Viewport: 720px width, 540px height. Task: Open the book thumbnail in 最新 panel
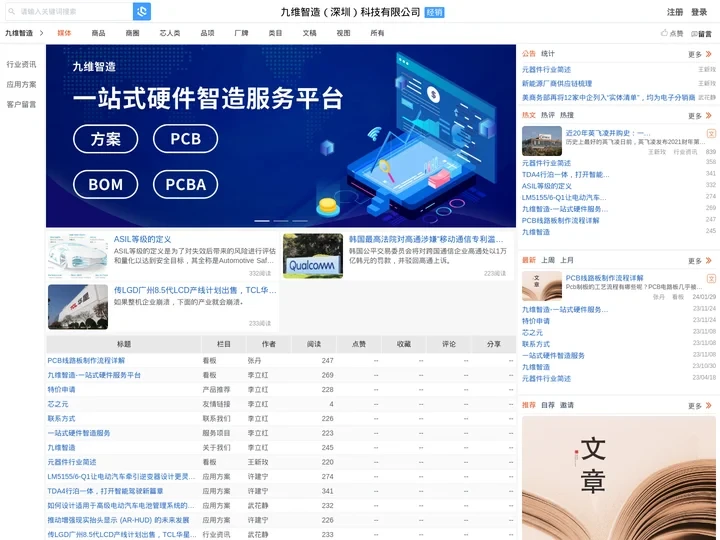[x=542, y=286]
